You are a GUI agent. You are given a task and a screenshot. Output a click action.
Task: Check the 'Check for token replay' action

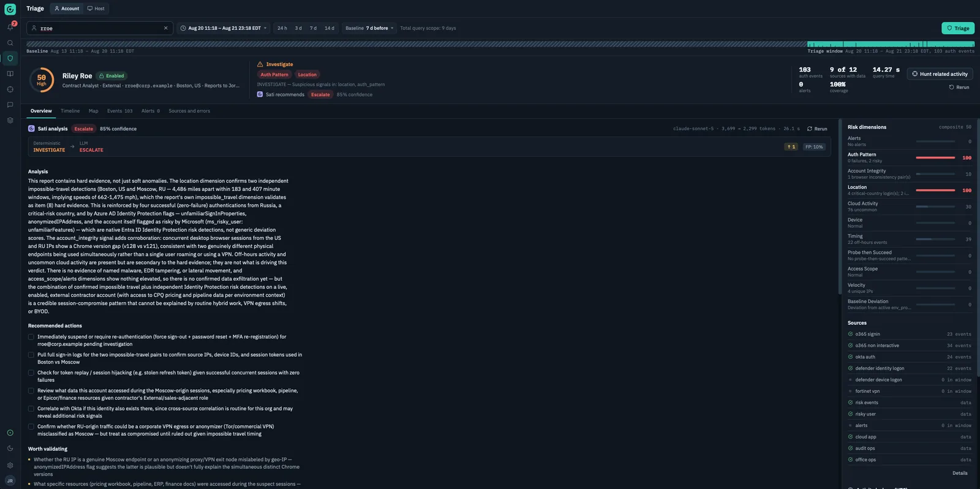tap(31, 373)
